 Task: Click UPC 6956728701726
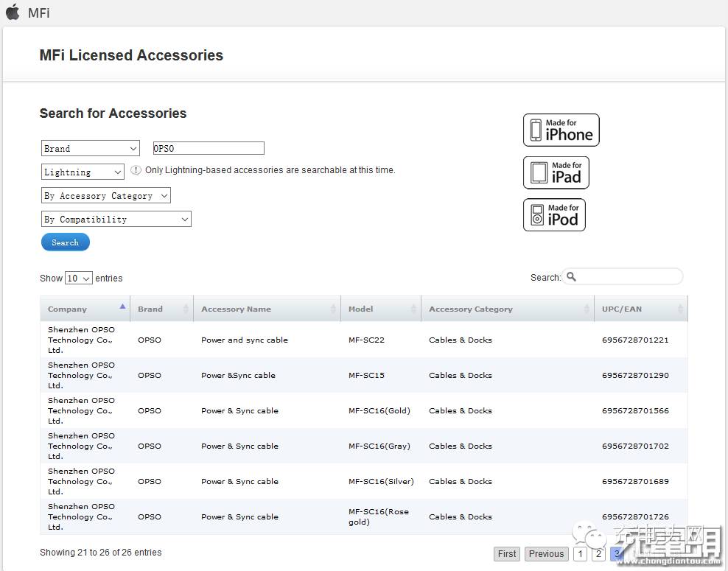click(x=635, y=516)
